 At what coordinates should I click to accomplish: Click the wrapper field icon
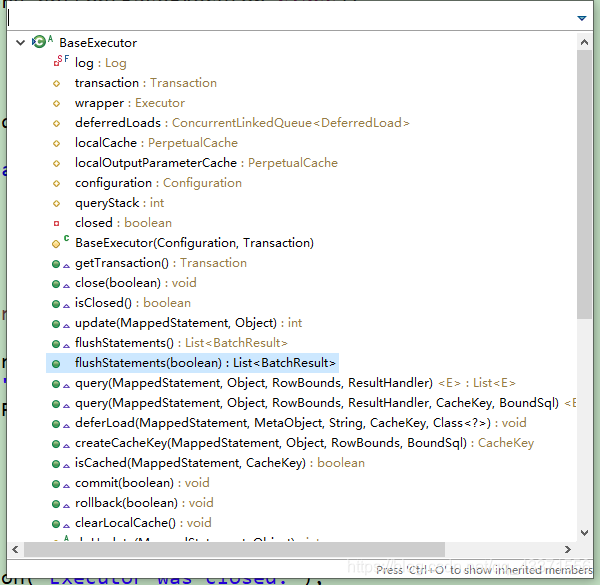click(x=56, y=103)
